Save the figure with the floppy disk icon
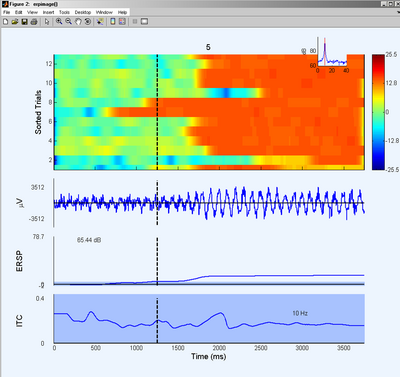 click(24, 22)
